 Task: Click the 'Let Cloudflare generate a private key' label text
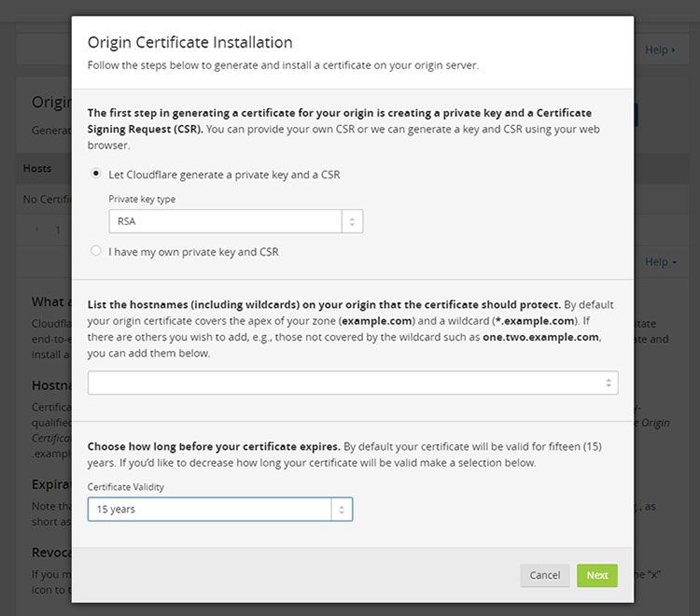click(x=224, y=175)
